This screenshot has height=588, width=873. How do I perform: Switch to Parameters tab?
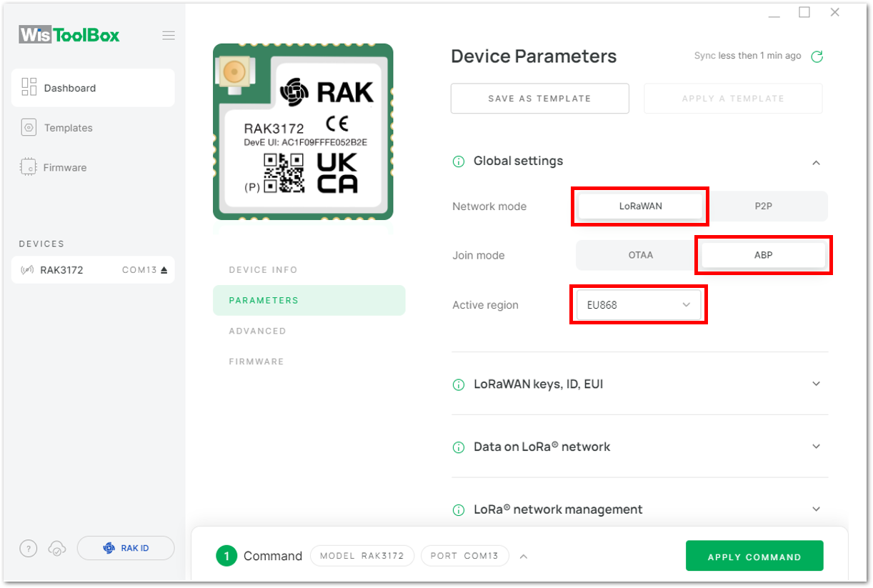(309, 301)
